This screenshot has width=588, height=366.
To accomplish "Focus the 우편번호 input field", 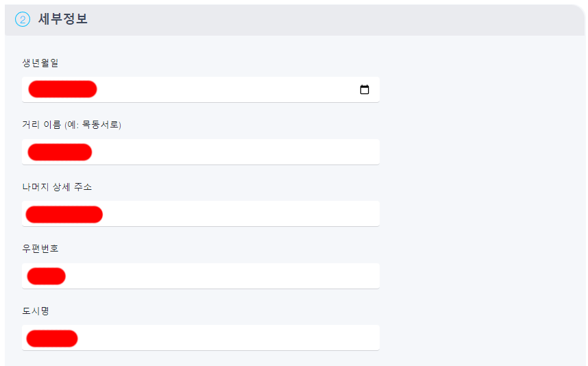I will click(x=201, y=276).
